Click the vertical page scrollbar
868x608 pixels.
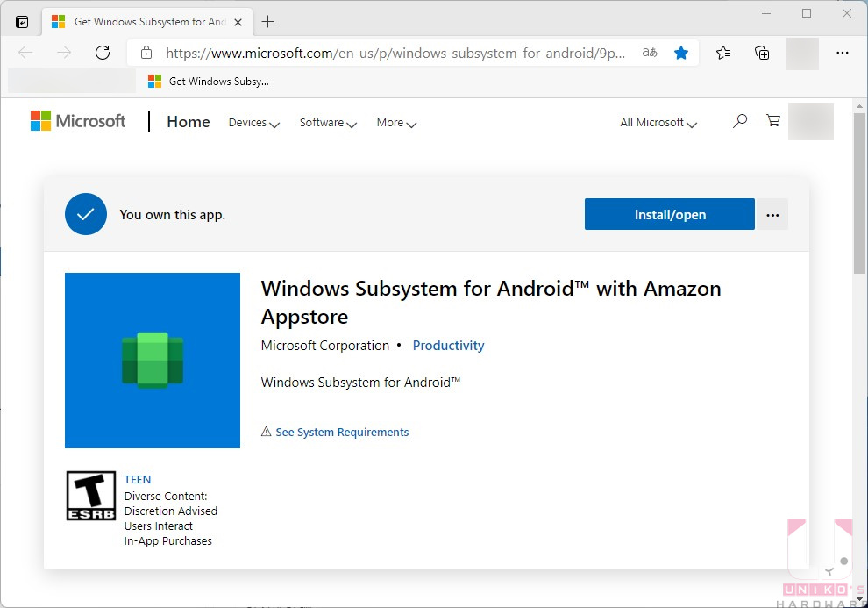(x=859, y=193)
